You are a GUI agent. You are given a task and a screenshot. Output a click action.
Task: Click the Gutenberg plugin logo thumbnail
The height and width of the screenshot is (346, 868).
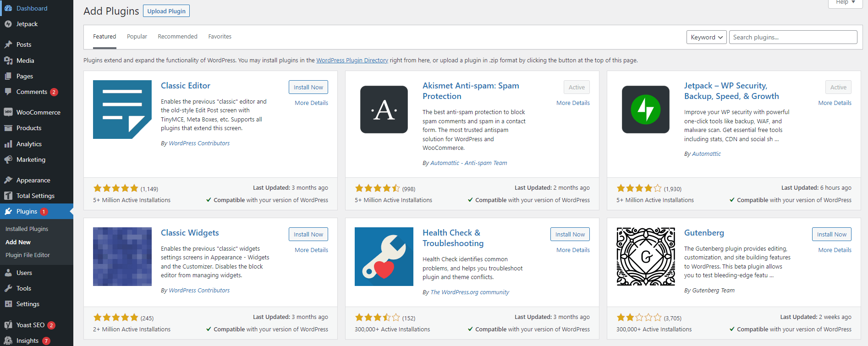(646, 257)
